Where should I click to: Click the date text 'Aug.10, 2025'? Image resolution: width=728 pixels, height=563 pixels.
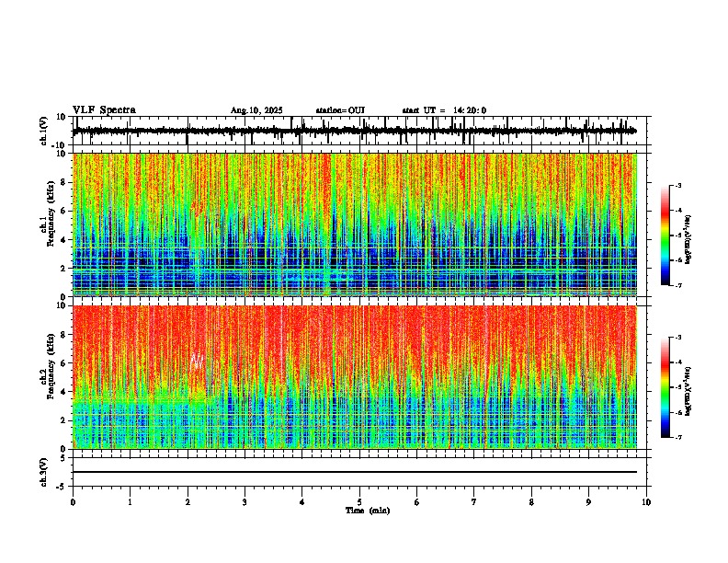(256, 110)
